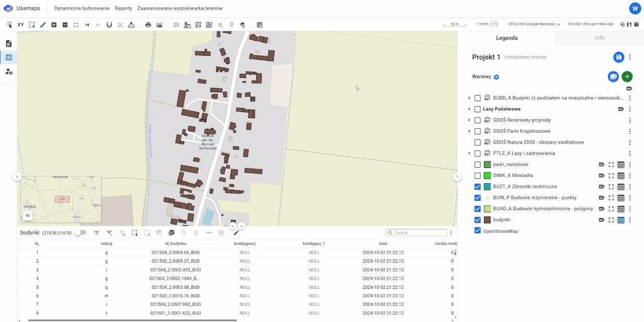Switch to the Info tab

click(x=600, y=38)
